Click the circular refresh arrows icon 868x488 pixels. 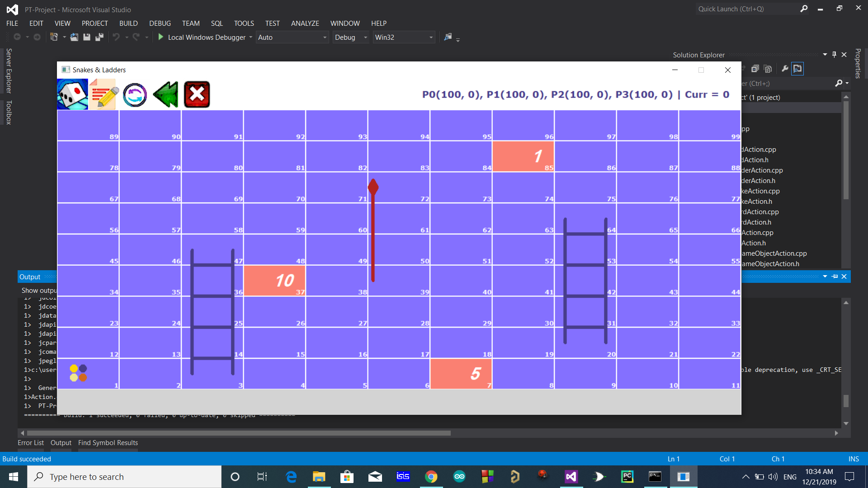tap(135, 95)
